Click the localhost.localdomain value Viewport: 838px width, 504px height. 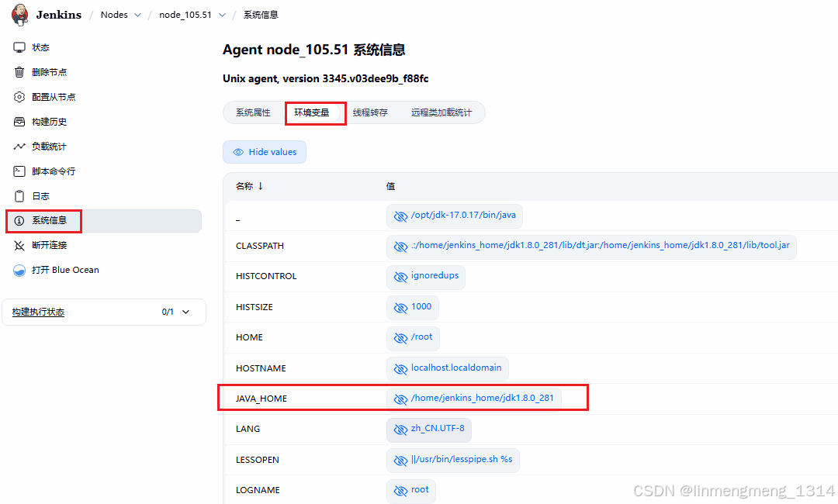456,368
